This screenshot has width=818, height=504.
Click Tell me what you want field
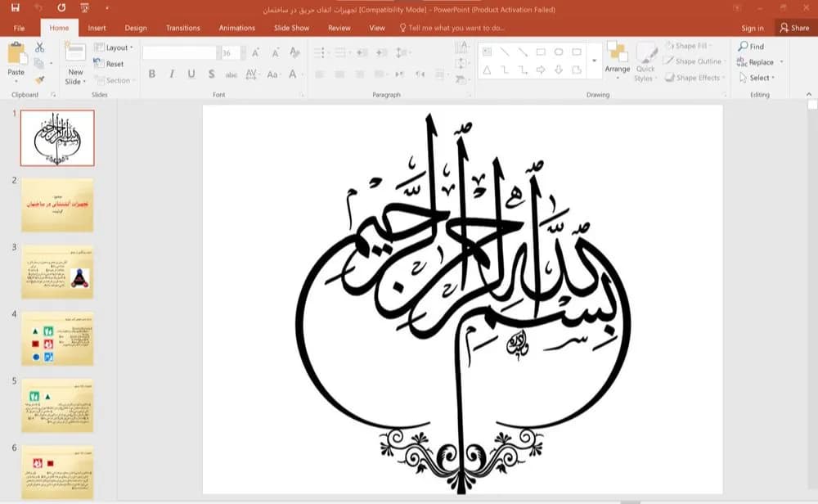tap(452, 28)
